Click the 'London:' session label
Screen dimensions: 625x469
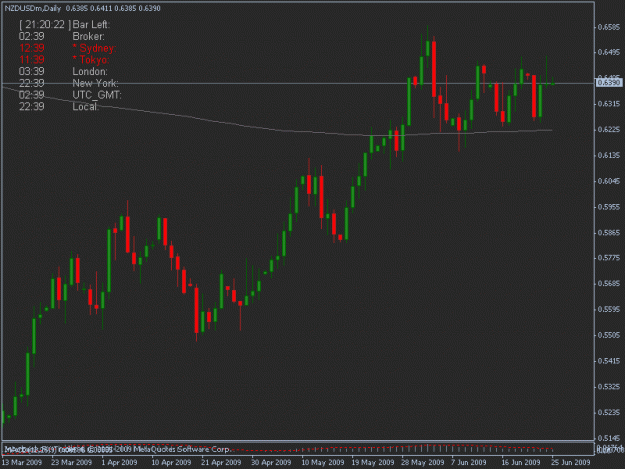pyautogui.click(x=90, y=72)
